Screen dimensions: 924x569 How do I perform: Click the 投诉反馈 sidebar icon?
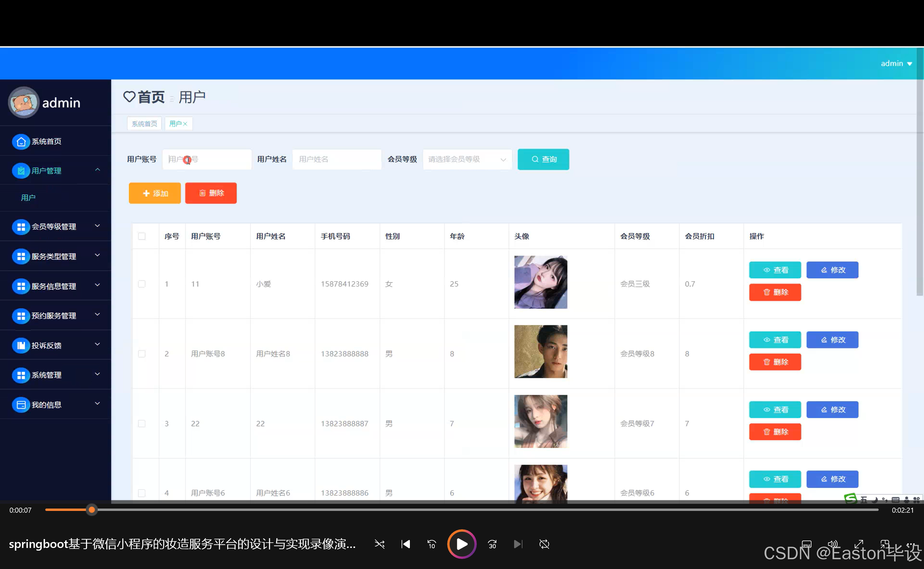point(21,345)
